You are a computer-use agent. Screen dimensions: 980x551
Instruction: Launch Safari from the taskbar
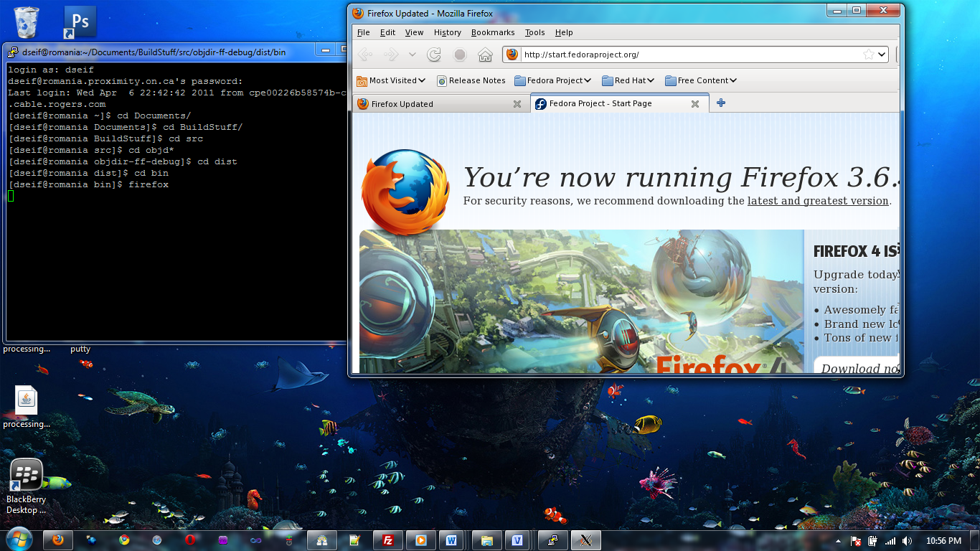[157, 540]
